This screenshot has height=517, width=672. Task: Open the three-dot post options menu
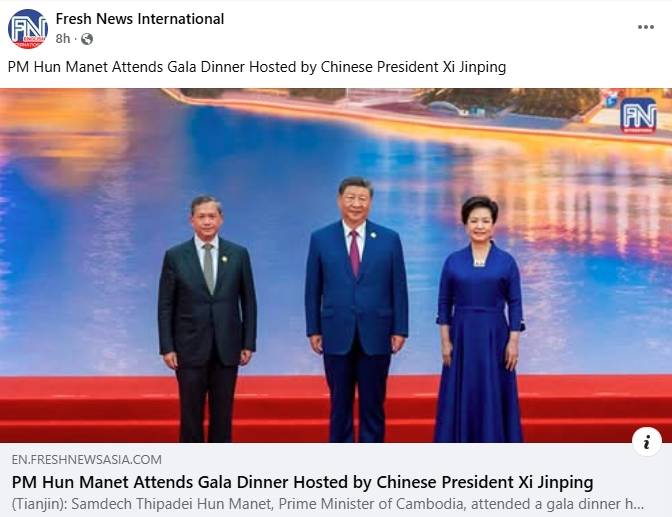645,27
